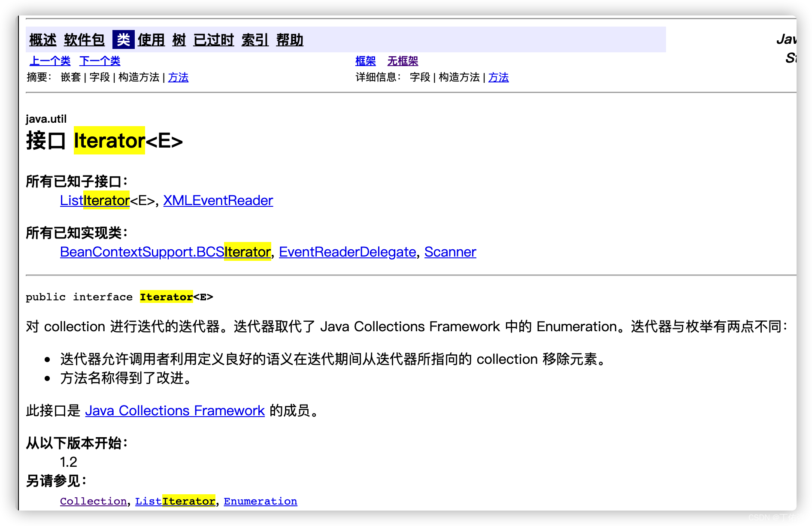Click the 框架 frames link
This screenshot has width=812, height=526.
(x=366, y=61)
